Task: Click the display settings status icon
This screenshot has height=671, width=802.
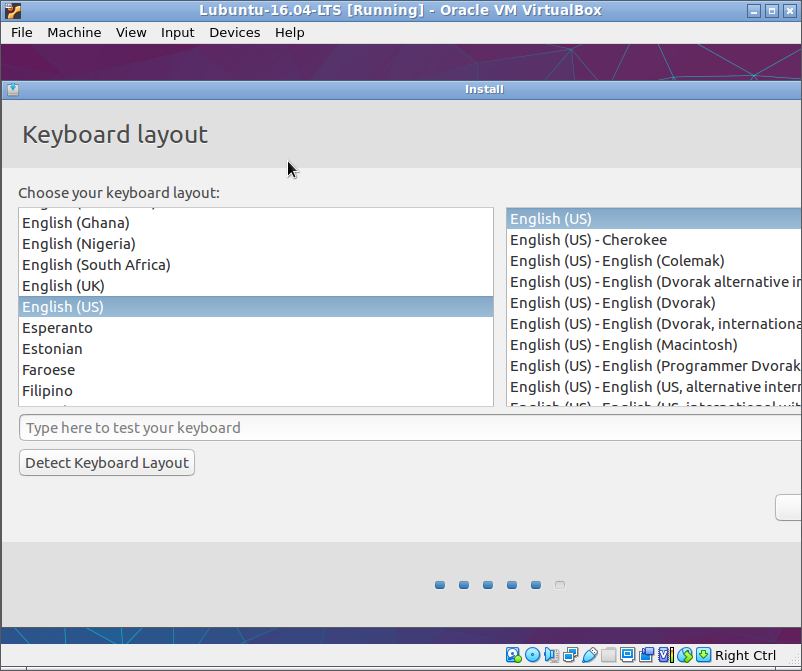Action: [628, 655]
